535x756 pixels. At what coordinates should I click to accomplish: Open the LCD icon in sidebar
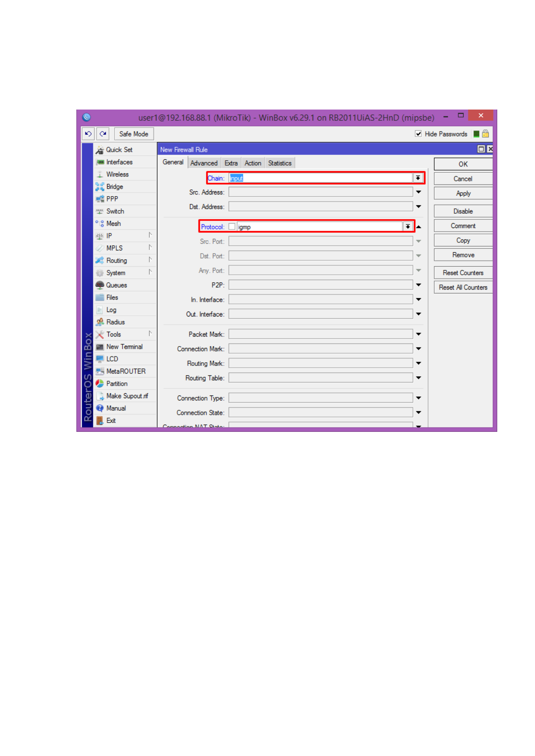click(100, 359)
